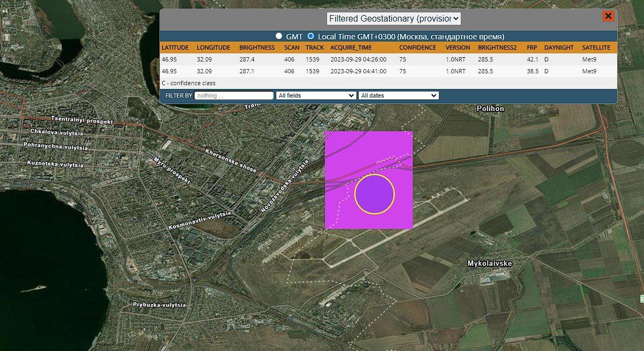Click the Pohranychna vulytsia street label
Viewport: 644px width, 351px height.
point(56,146)
